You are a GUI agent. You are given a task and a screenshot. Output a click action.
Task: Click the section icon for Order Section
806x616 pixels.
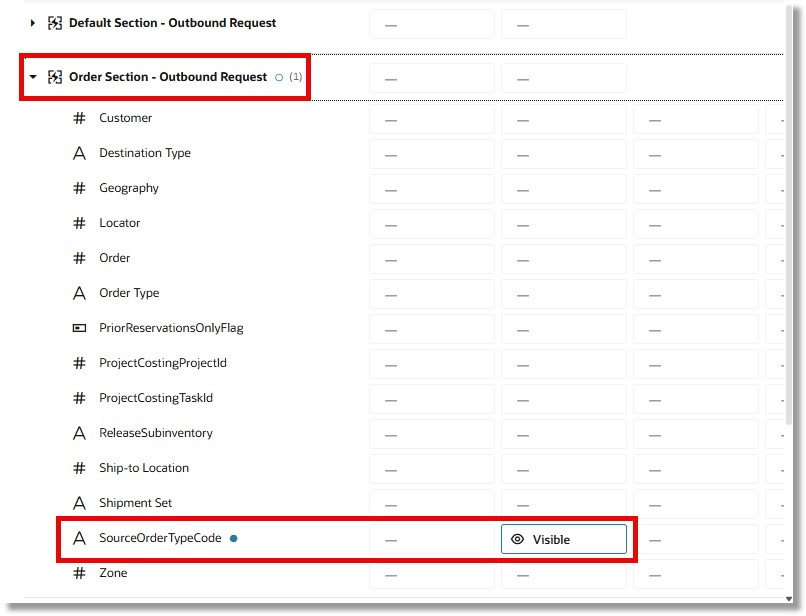[x=54, y=77]
